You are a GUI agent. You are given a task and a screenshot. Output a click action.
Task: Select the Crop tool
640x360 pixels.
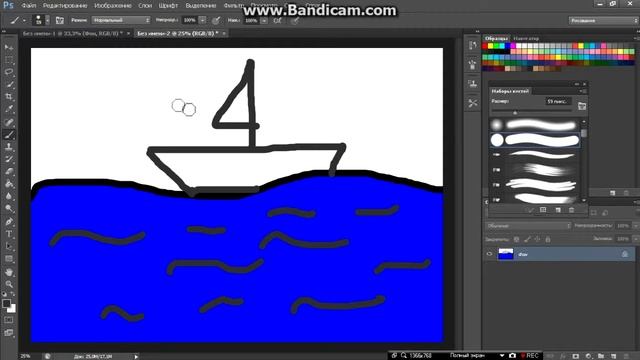[x=9, y=97]
